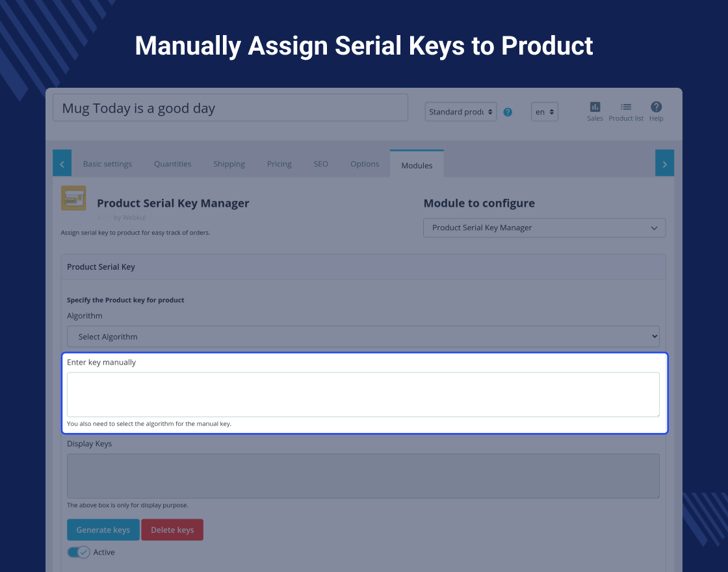Open the en language selector
Viewport: 728px width, 572px height.
pos(545,112)
